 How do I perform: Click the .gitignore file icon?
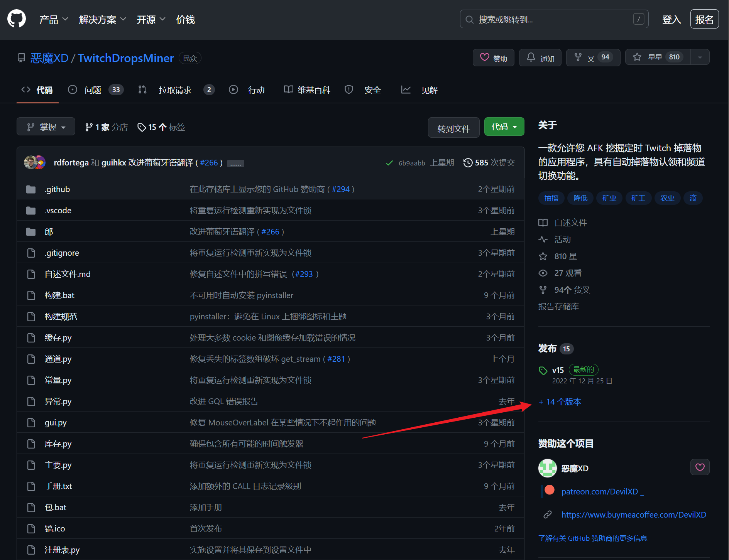tap(31, 253)
